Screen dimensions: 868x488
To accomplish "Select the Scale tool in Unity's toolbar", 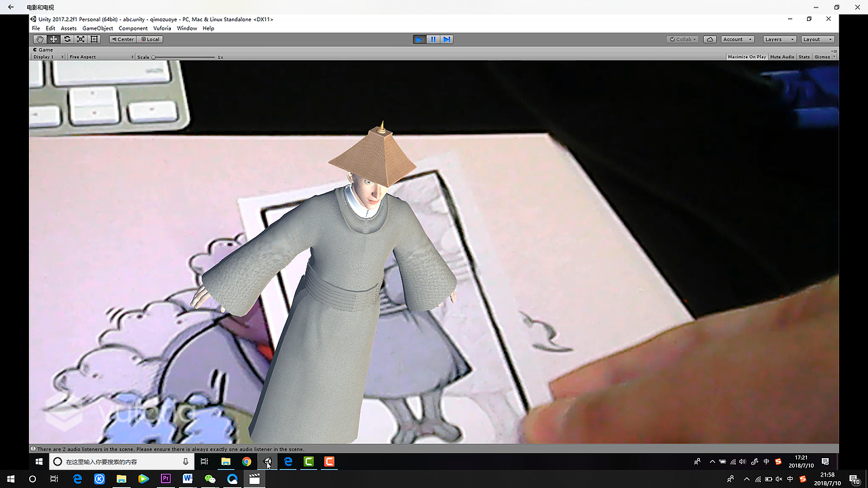I will (x=81, y=39).
